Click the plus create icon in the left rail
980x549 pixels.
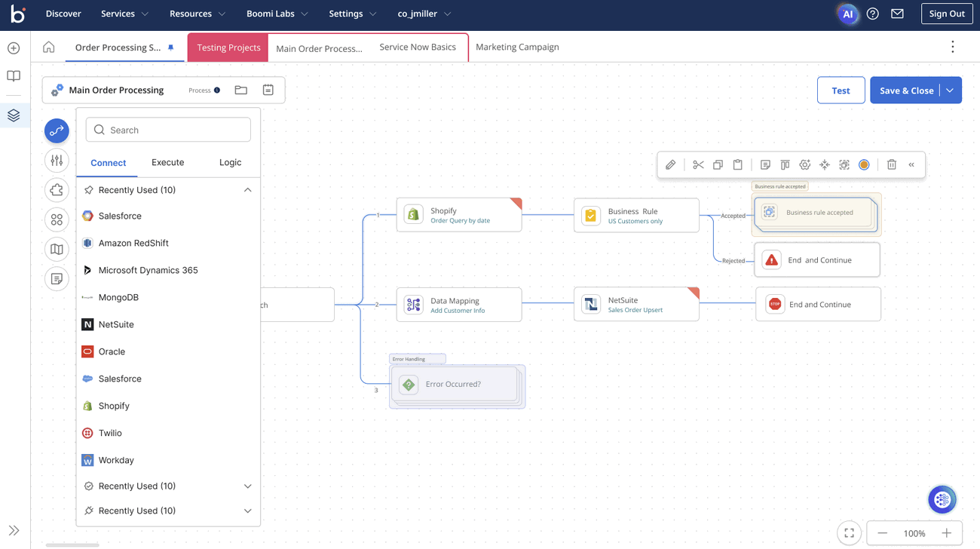coord(14,48)
